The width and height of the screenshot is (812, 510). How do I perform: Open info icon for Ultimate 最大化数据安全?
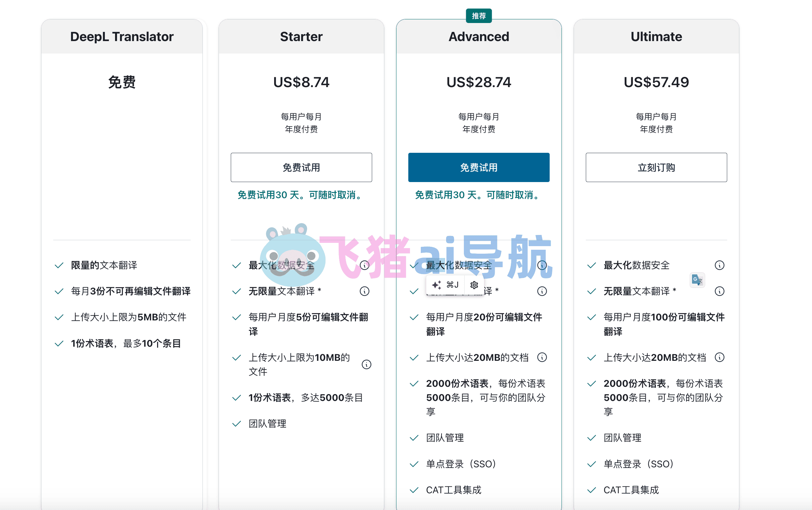(720, 265)
